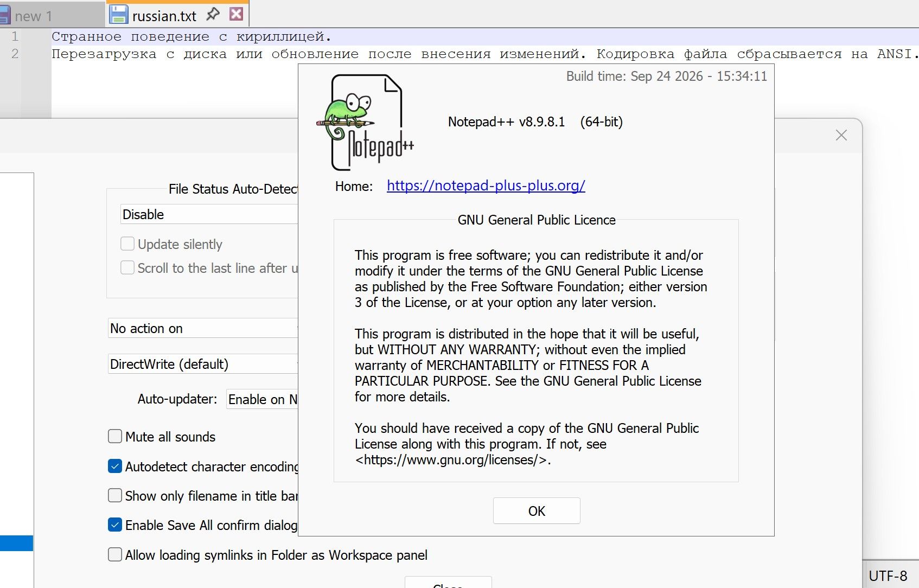Click the 'Home:' label in About dialog
Viewport: 919px width, 588px height.
[x=354, y=187]
